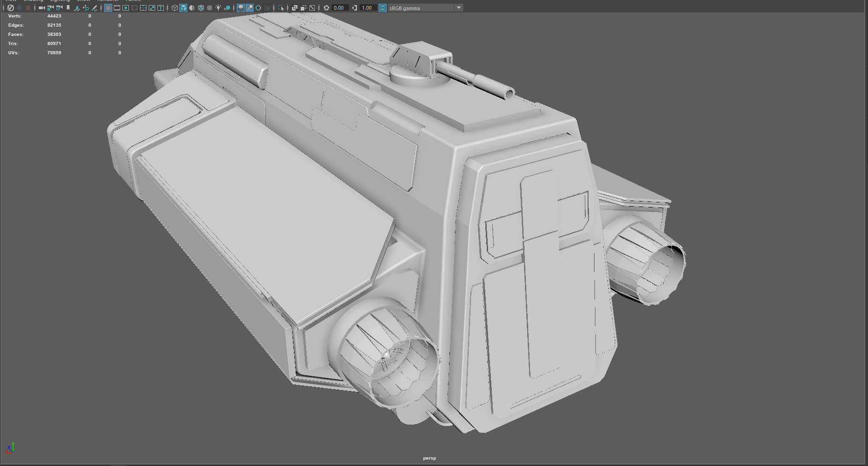
Task: Click the 2D Pan/Zoom icon
Action: [86, 8]
